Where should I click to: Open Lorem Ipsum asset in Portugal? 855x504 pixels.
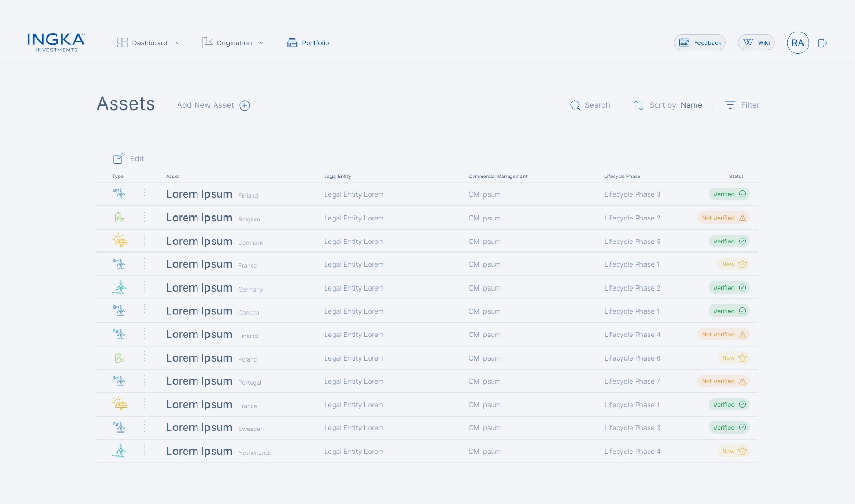pos(199,381)
